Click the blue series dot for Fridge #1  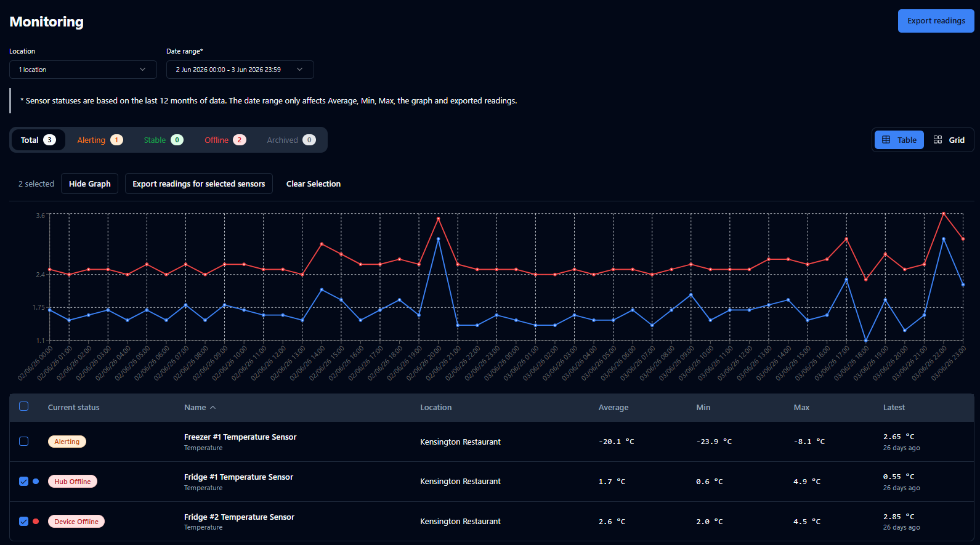36,482
